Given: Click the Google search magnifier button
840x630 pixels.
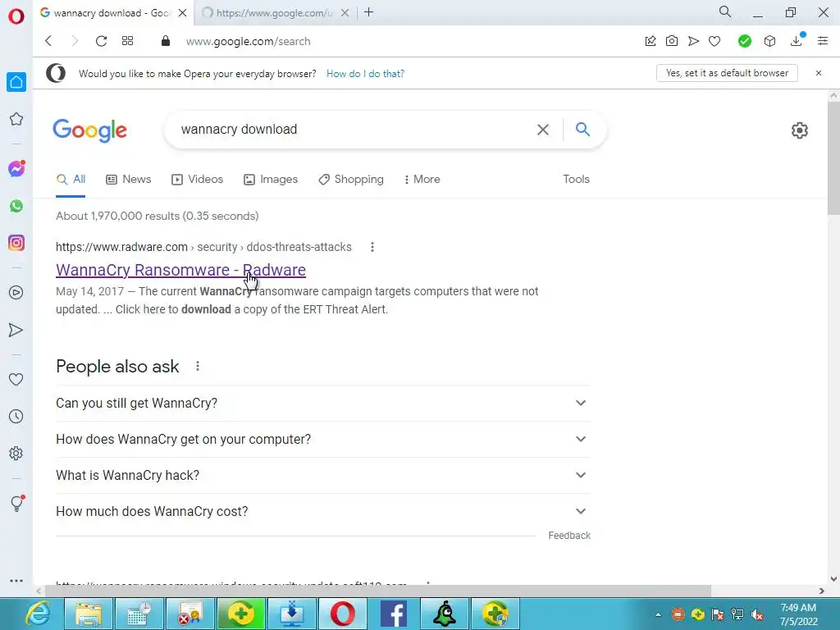Looking at the screenshot, I should pos(582,129).
